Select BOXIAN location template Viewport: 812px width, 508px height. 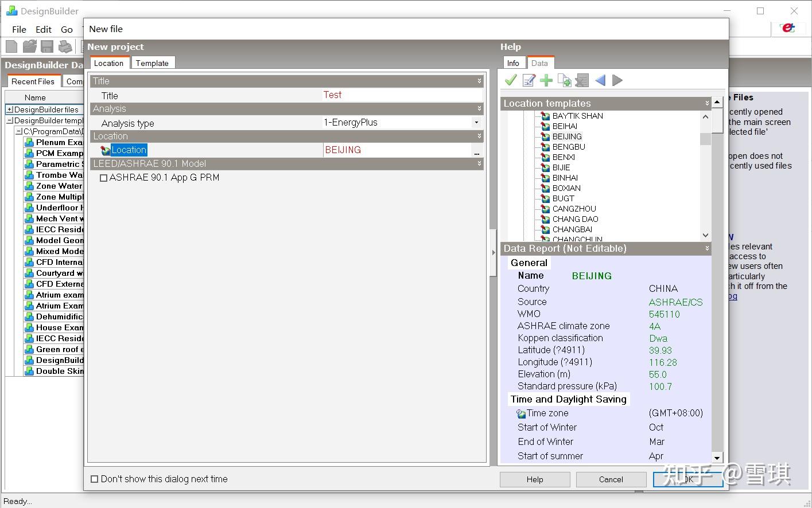566,188
